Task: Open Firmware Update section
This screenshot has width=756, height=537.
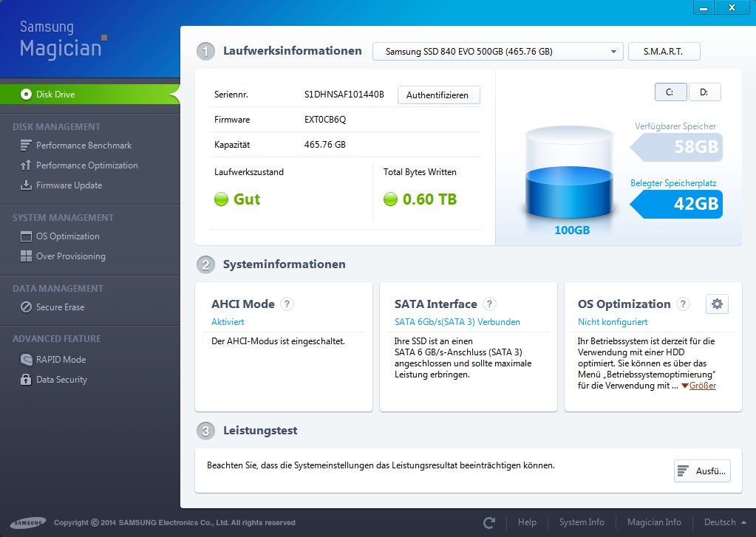Action: point(69,185)
